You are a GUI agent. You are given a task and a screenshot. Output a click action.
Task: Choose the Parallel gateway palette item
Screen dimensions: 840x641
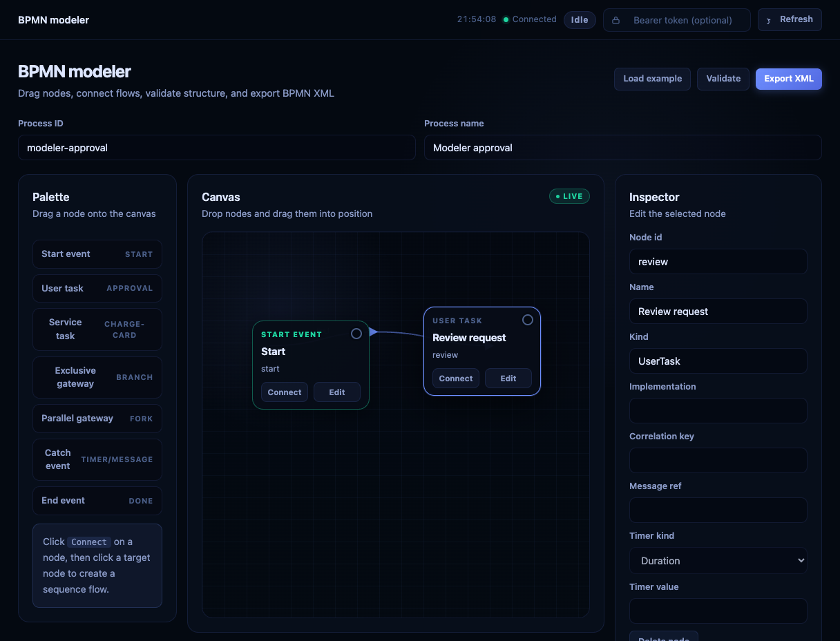tap(97, 419)
